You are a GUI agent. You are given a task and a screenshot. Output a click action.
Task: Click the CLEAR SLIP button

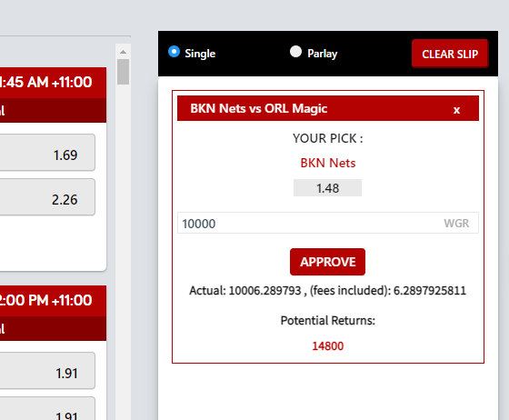tap(450, 54)
